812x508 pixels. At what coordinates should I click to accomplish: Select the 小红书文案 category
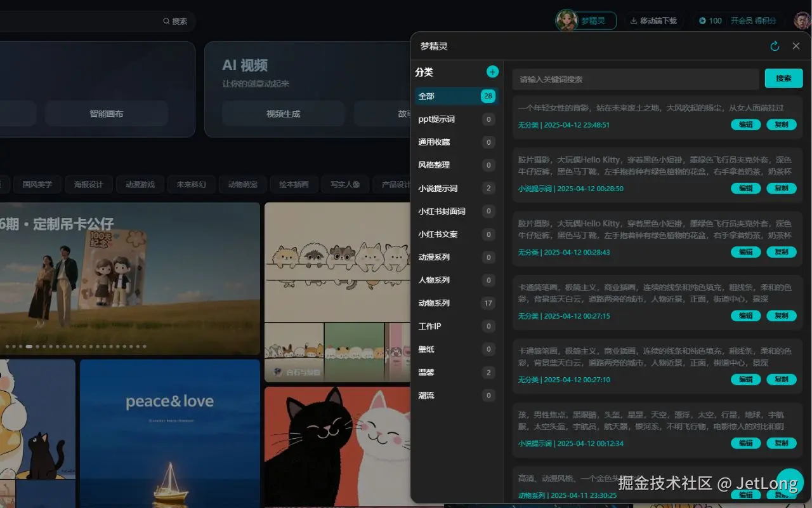(x=455, y=234)
